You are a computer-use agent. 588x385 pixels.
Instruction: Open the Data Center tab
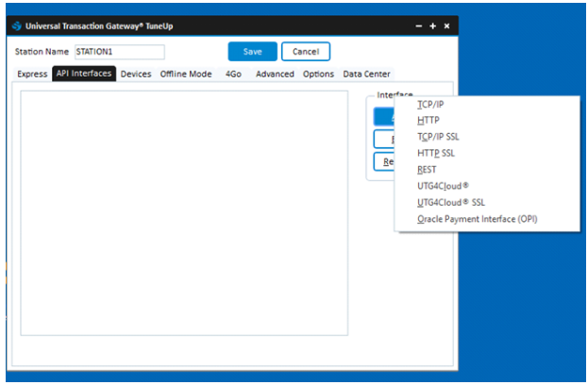tap(366, 74)
